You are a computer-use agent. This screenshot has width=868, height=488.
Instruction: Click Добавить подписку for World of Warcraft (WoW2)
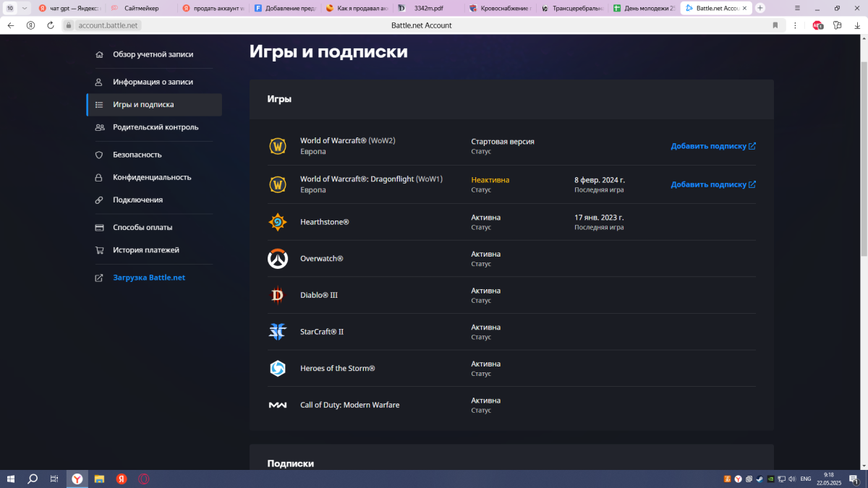pos(713,146)
